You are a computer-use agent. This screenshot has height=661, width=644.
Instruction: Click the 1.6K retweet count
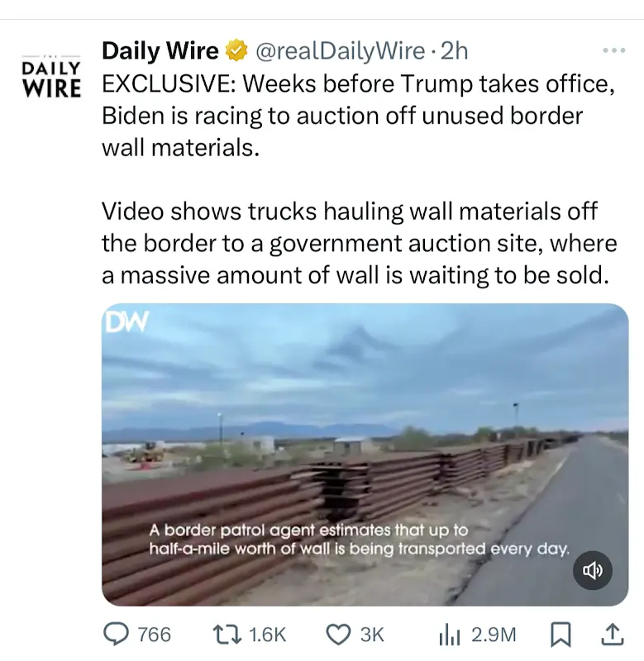[x=267, y=635]
